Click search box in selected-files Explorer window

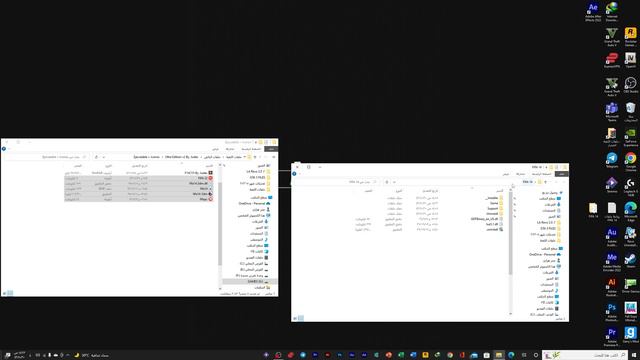click(x=46, y=157)
